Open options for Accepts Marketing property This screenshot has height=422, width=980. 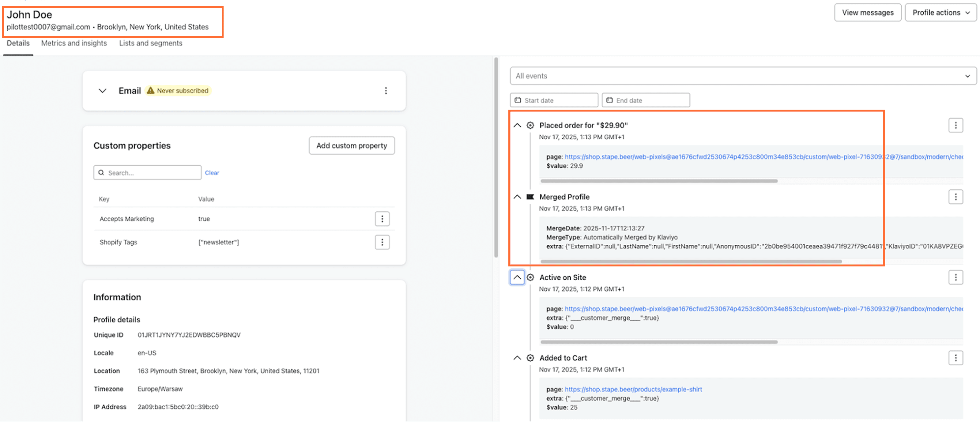pos(382,219)
